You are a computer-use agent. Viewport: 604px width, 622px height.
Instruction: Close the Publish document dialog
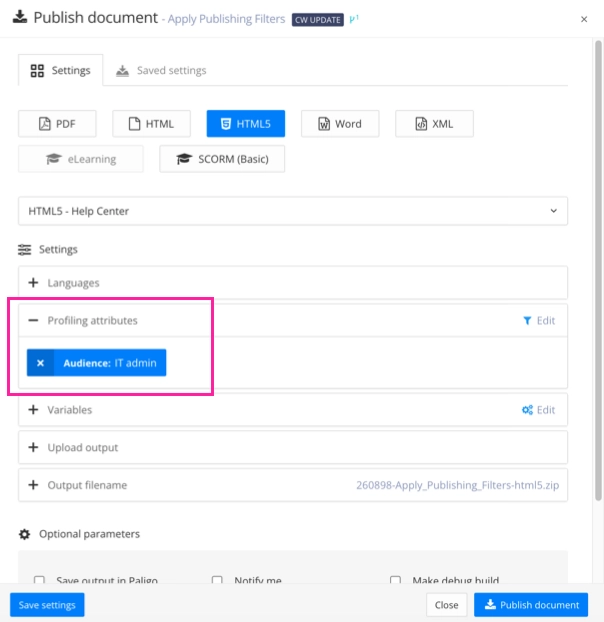coord(584,19)
